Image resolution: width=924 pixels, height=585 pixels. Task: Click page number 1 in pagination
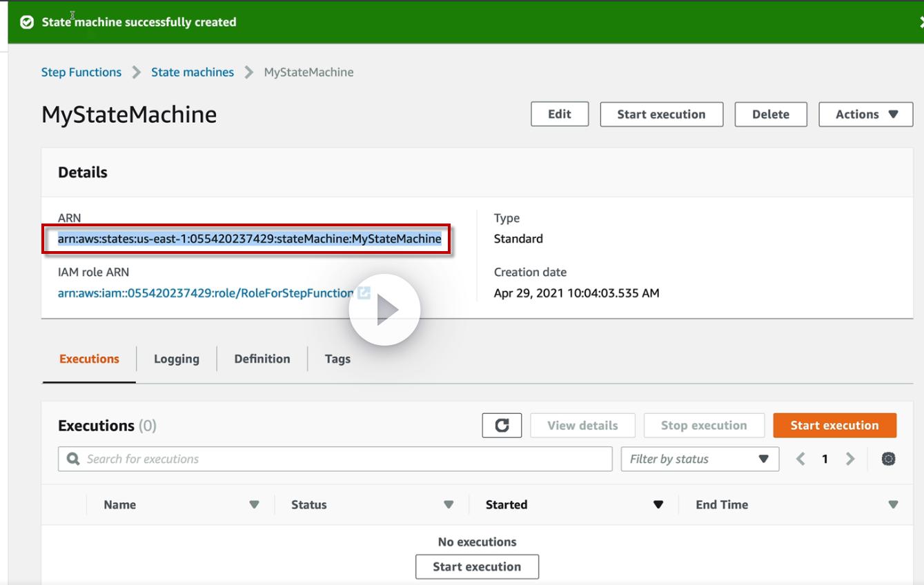point(825,459)
